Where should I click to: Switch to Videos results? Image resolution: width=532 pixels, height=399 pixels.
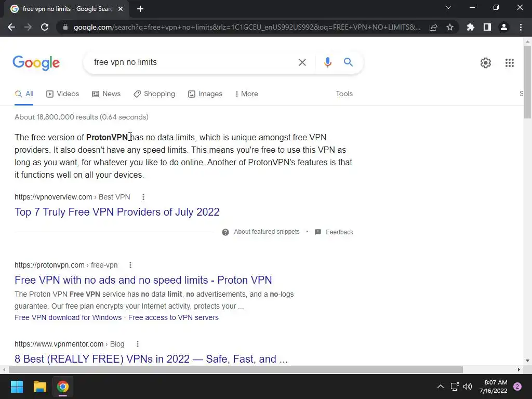tap(63, 94)
